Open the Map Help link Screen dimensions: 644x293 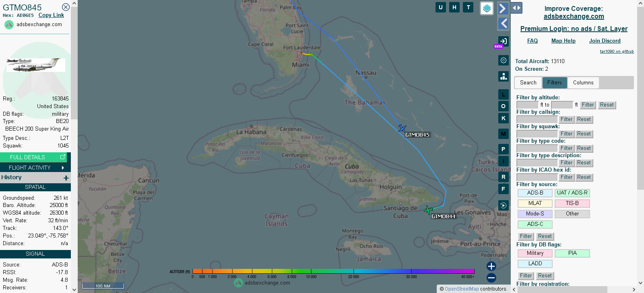coord(563,41)
